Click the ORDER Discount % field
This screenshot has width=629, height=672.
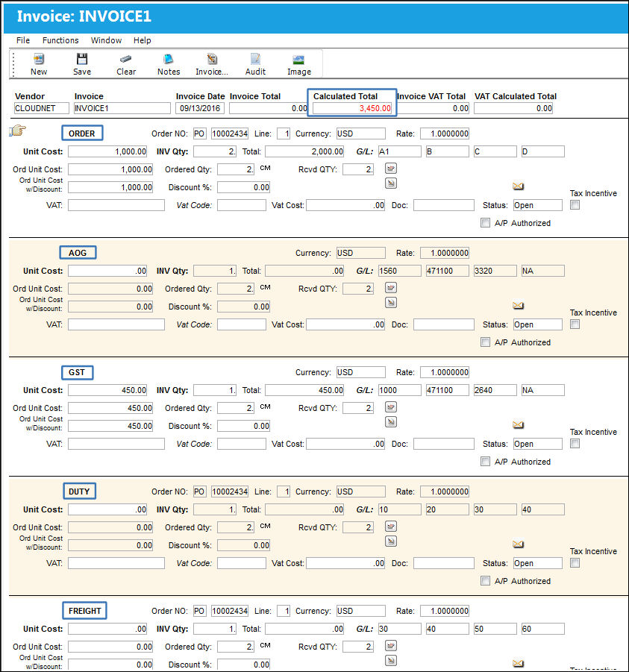(243, 187)
